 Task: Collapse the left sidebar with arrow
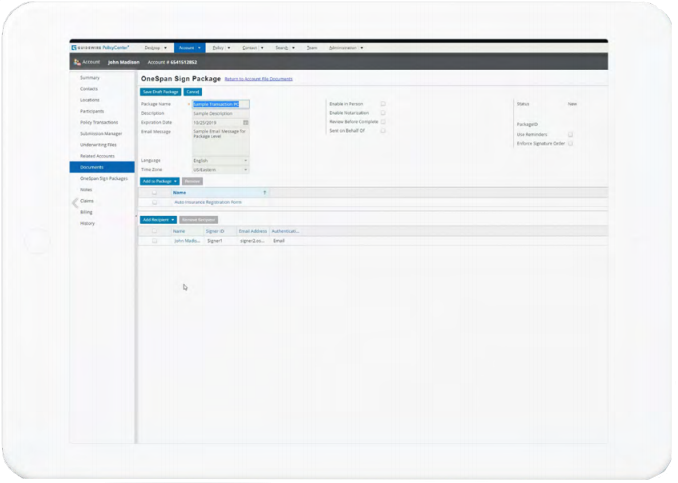[74, 203]
